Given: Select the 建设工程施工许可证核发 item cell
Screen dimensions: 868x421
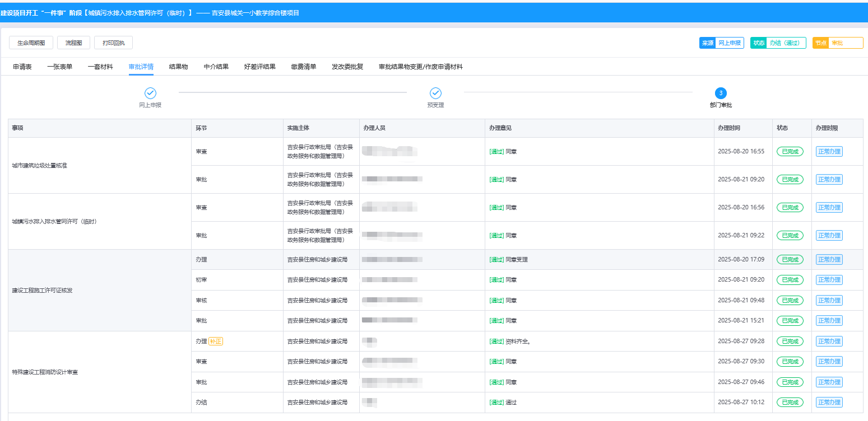Looking at the screenshot, I should point(43,291).
